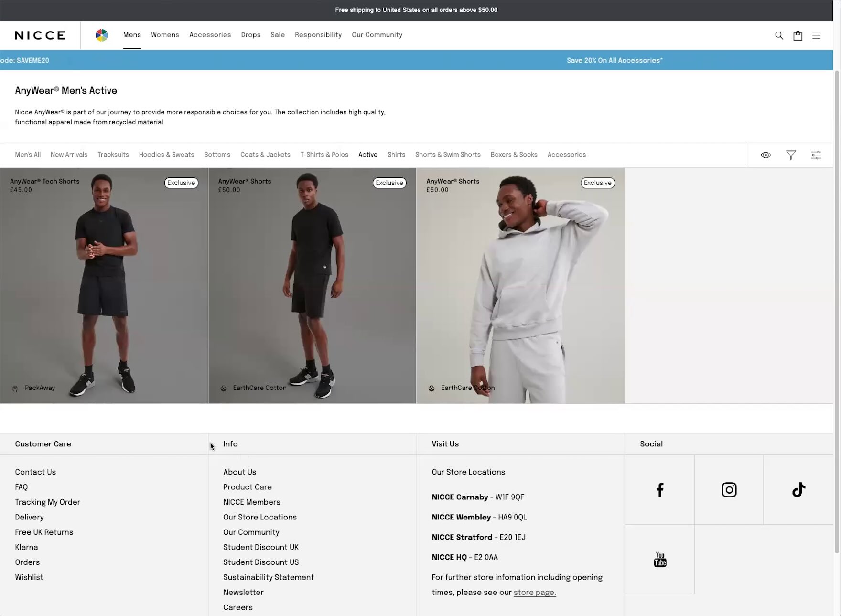The image size is (841, 616).
Task: Open the funnel filter icon
Action: [x=791, y=155]
